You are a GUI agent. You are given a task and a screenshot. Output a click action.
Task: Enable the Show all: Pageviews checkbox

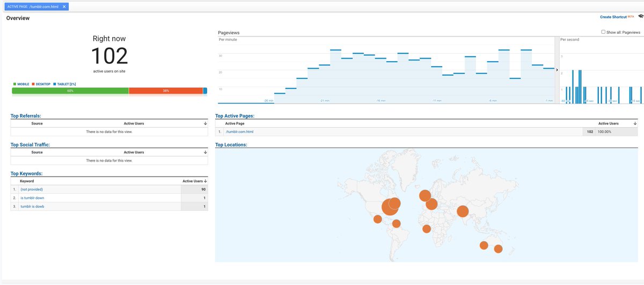tap(604, 32)
